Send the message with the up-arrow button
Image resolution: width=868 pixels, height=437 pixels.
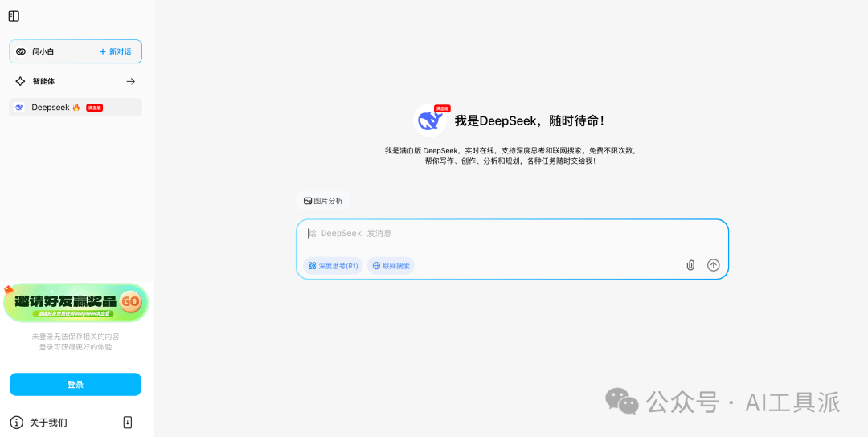point(714,265)
